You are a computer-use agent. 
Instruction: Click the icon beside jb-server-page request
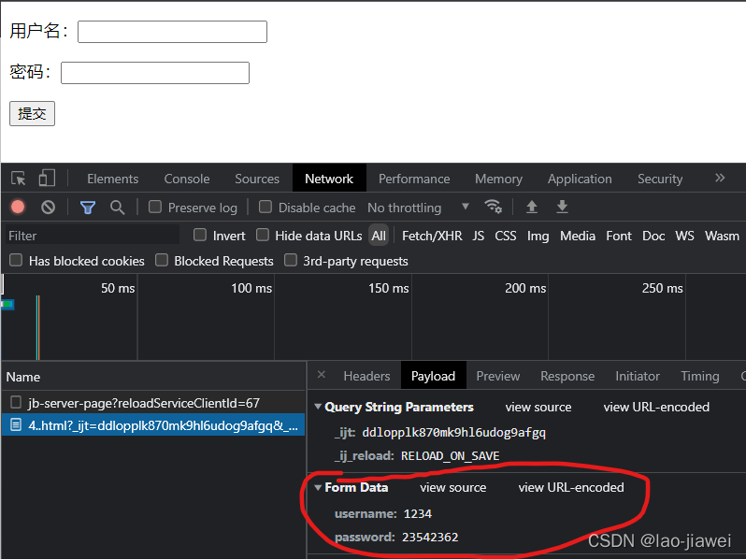16,403
